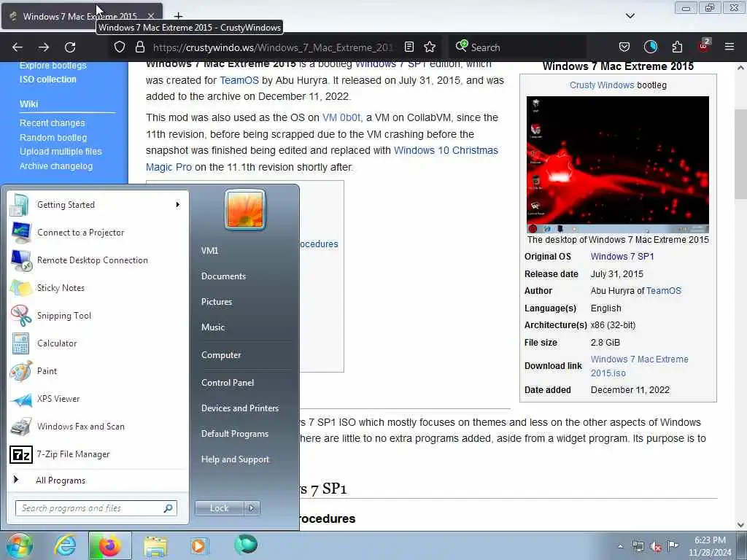Screen dimensions: 747x560
Task: Open Devices and Printers
Action: pyautogui.click(x=239, y=408)
